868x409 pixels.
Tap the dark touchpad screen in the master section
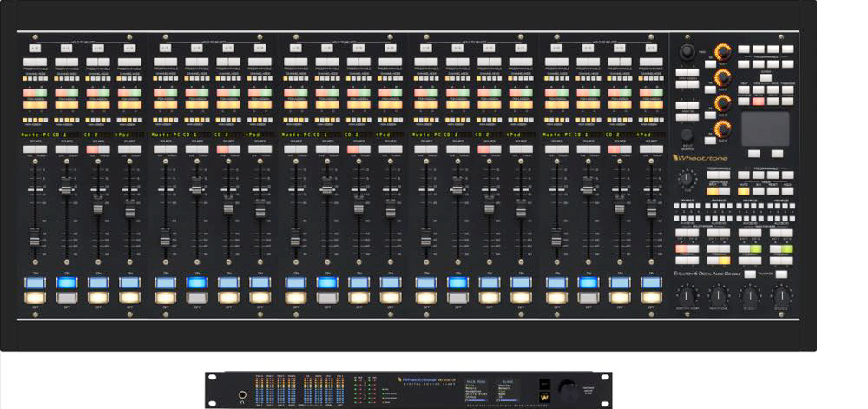[764, 128]
